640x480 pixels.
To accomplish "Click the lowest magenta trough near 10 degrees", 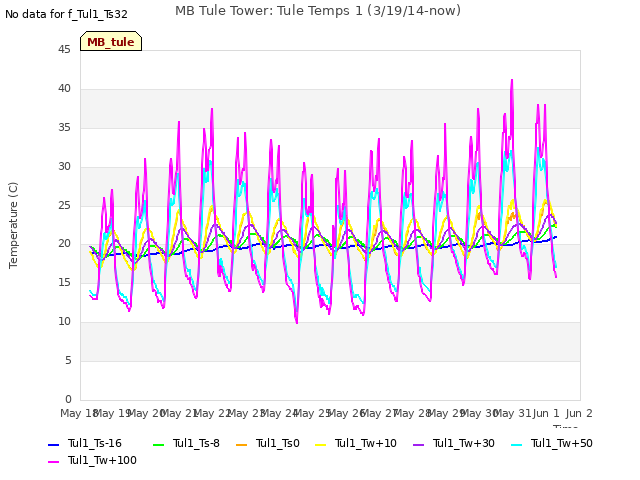I will tap(297, 322).
